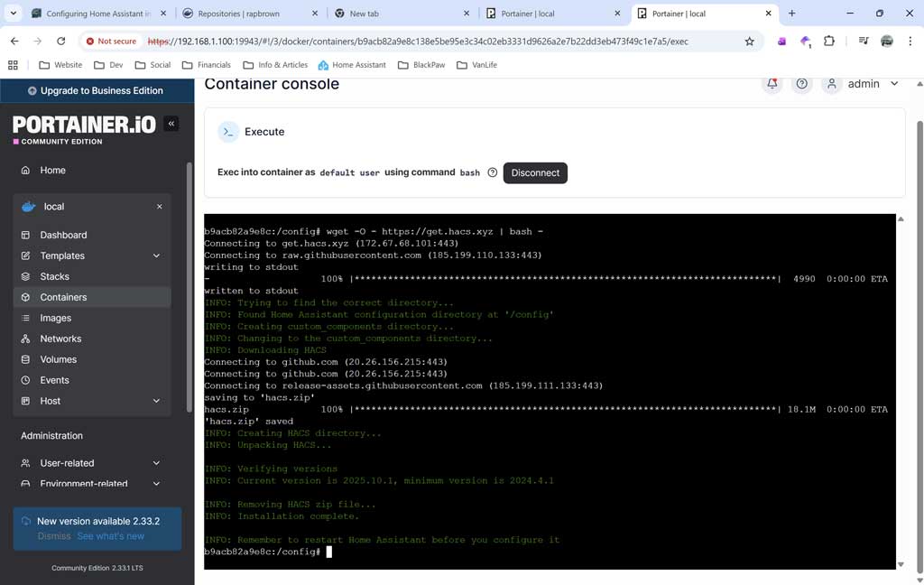Screen dimensions: 924x585
Task: Open the Networks page
Action: pos(92,339)
